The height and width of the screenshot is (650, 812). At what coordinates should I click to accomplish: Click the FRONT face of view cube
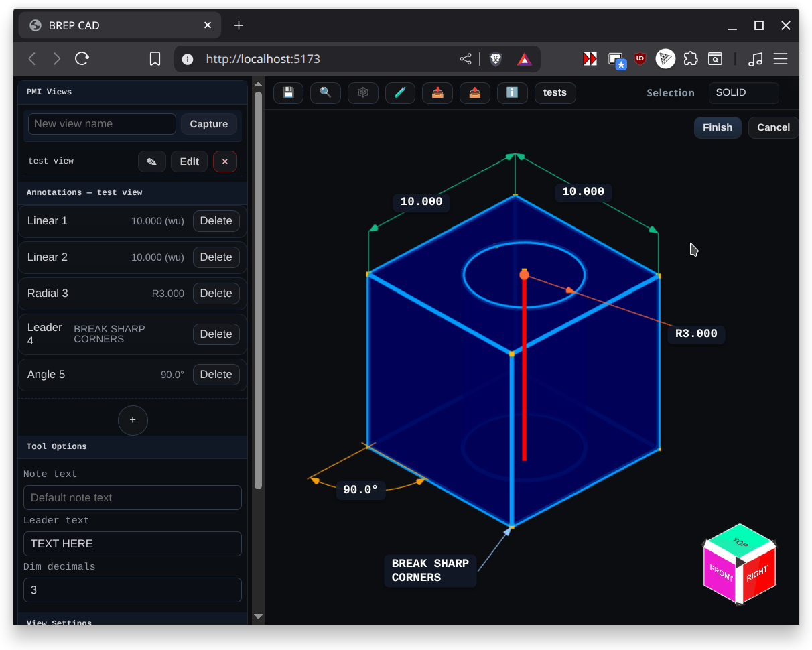720,573
